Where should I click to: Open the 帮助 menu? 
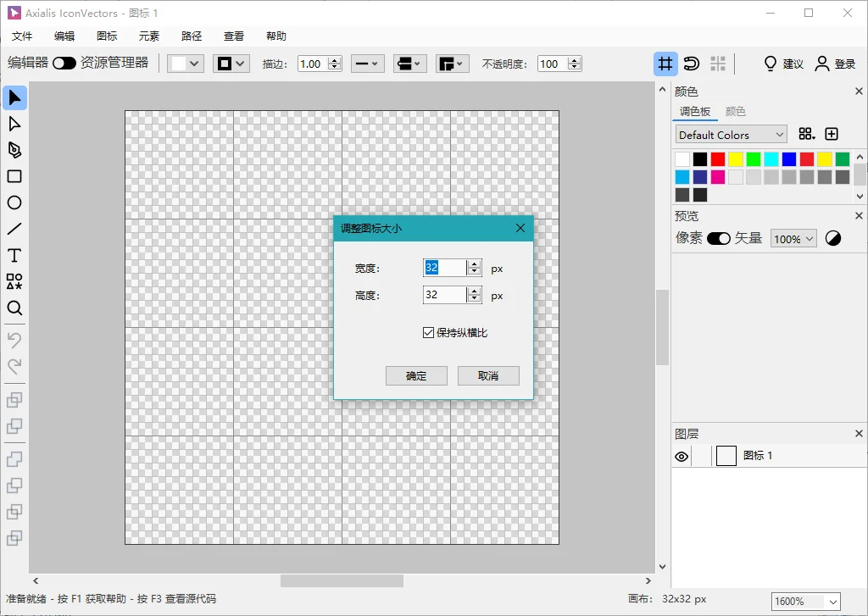[x=276, y=36]
